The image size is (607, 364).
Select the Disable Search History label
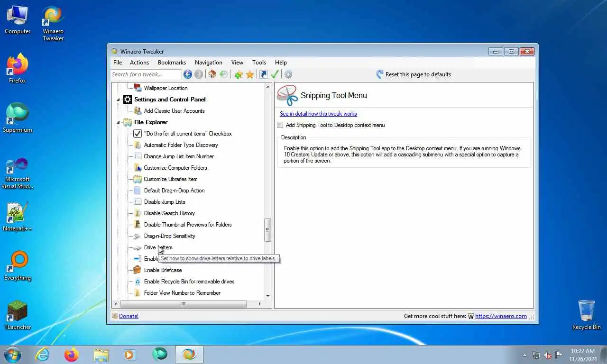pos(169,213)
